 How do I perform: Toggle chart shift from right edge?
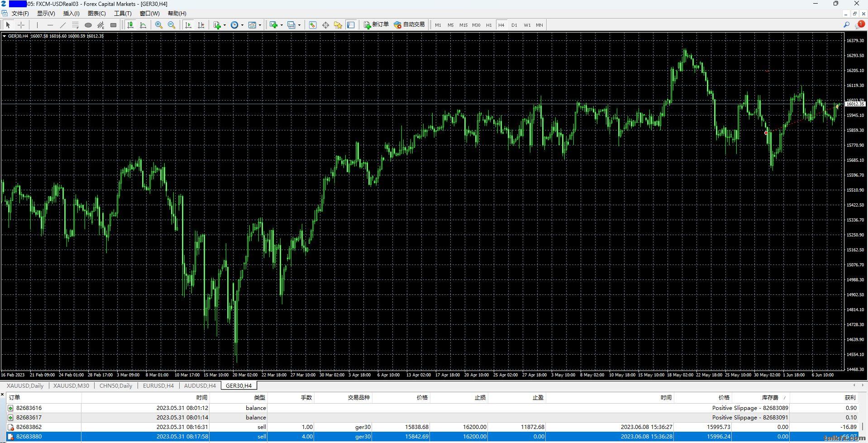pyautogui.click(x=201, y=25)
